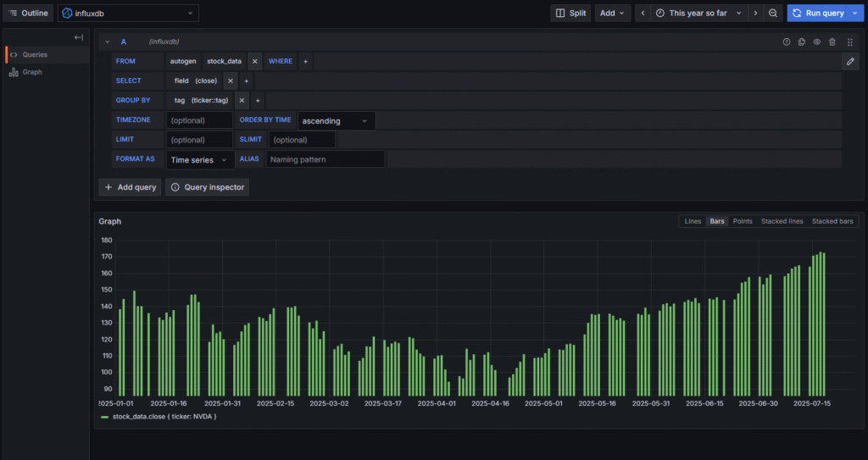The width and height of the screenshot is (868, 460).
Task: Duplicate query A with the copy icon
Action: 802,42
